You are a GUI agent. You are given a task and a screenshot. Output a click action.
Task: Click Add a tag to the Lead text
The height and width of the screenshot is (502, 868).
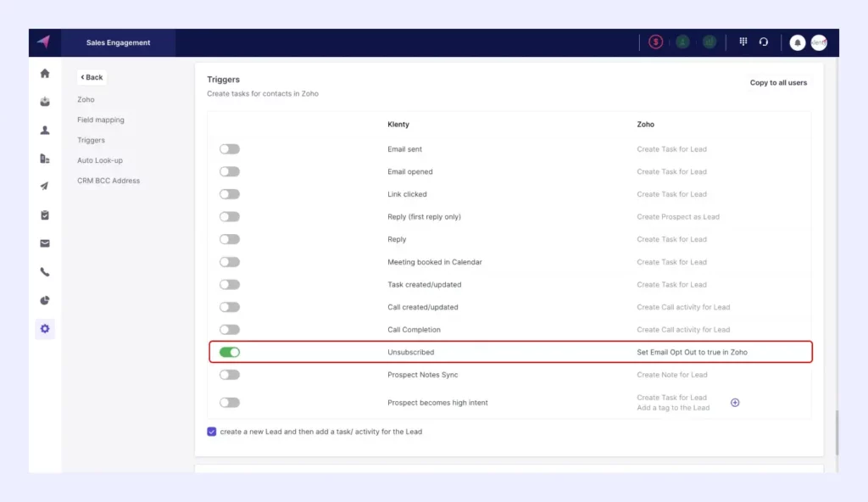(673, 408)
